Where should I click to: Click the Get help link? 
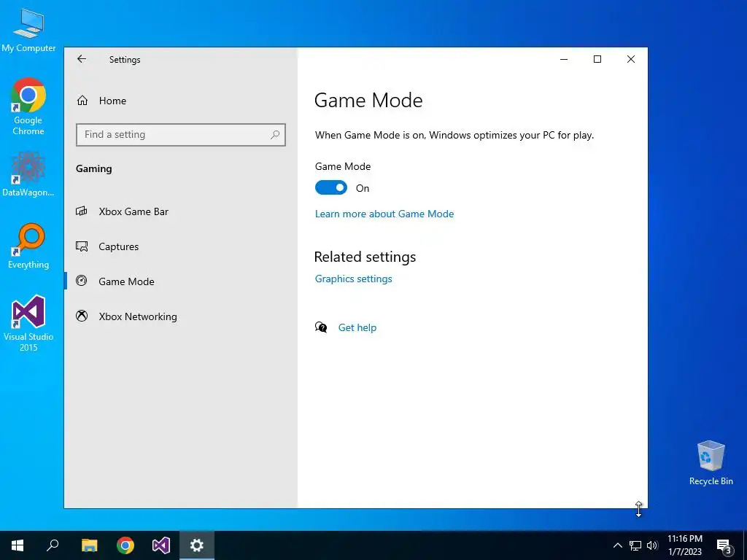coord(357,327)
